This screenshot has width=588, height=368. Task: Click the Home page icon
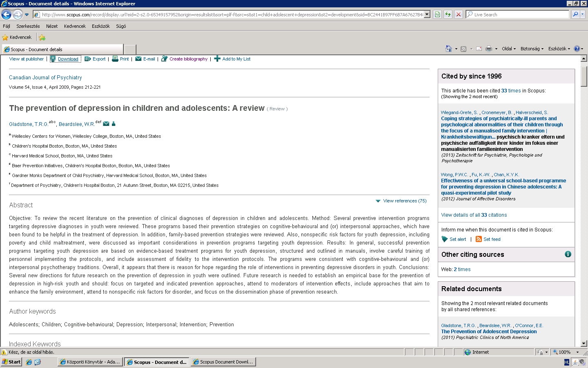click(449, 49)
